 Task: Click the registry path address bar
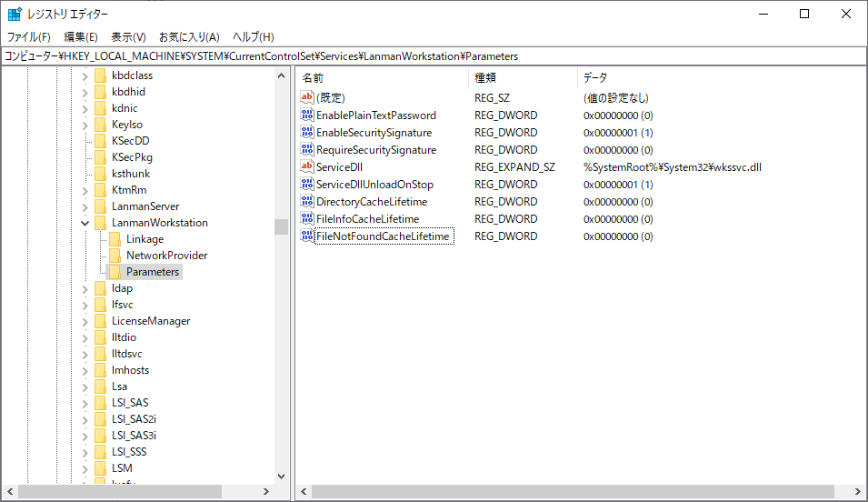pos(434,56)
